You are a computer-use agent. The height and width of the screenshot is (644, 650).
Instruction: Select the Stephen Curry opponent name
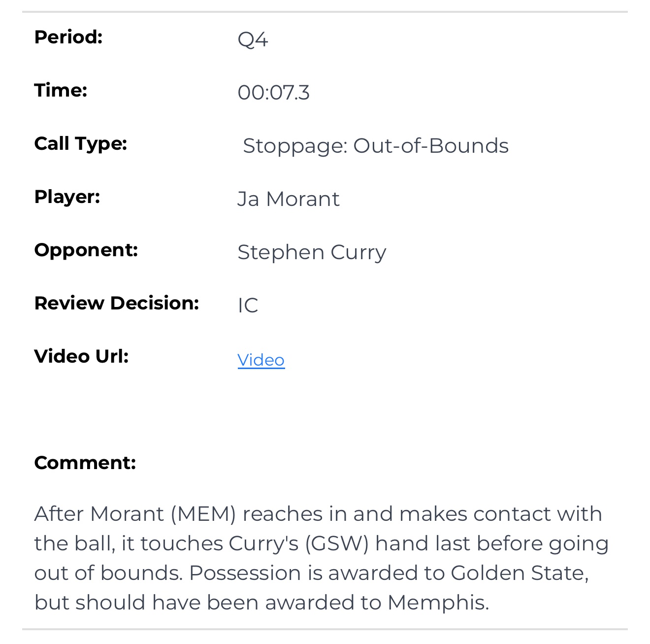[312, 252]
